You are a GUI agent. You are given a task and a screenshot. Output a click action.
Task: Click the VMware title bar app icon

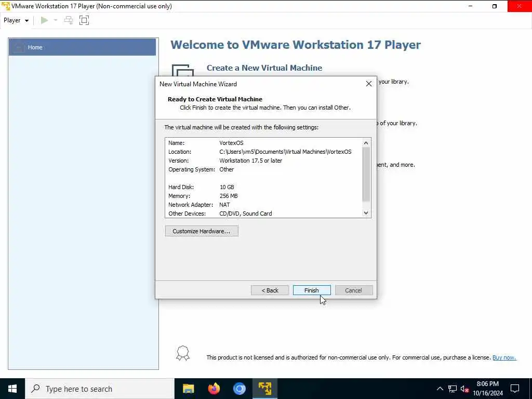pos(6,6)
